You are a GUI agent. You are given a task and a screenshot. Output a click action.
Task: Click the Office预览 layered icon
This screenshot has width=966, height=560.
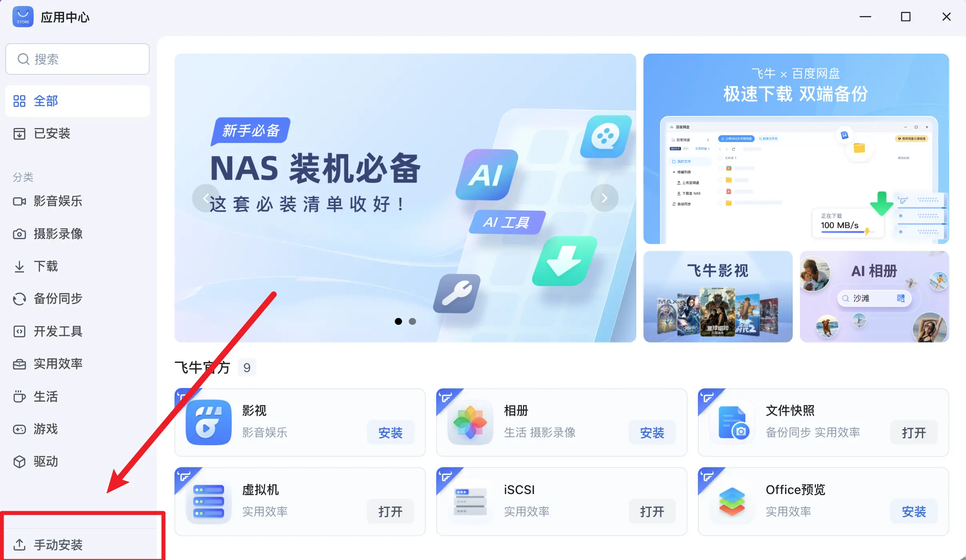[732, 501]
